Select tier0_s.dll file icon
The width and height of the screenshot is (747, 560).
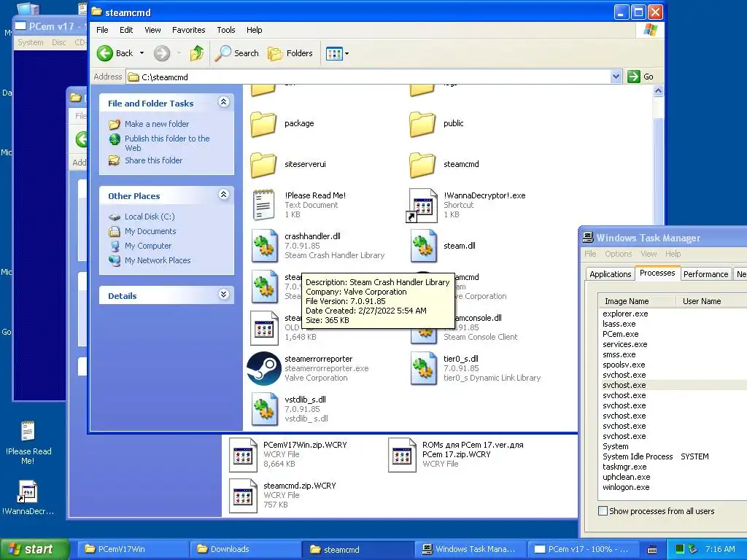[x=424, y=368]
